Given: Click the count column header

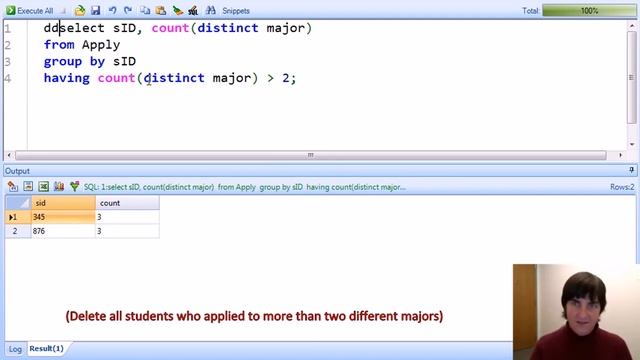Looking at the screenshot, I should [127, 203].
